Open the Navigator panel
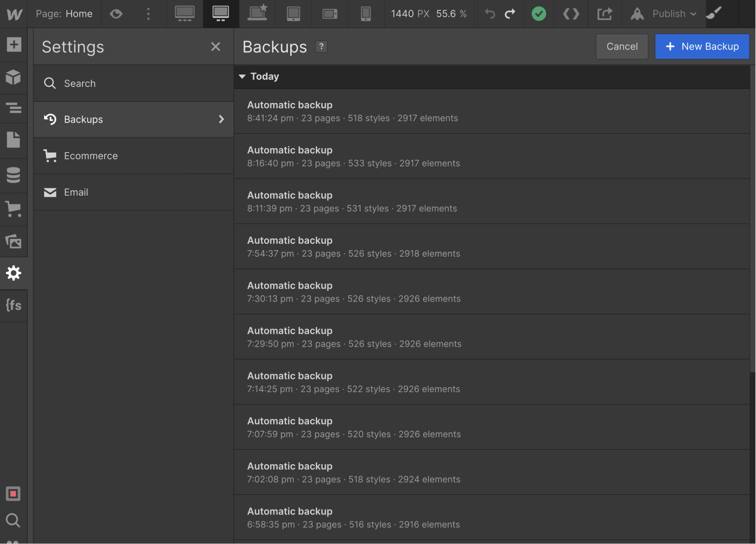Viewport: 756px width, 544px height. click(13, 108)
